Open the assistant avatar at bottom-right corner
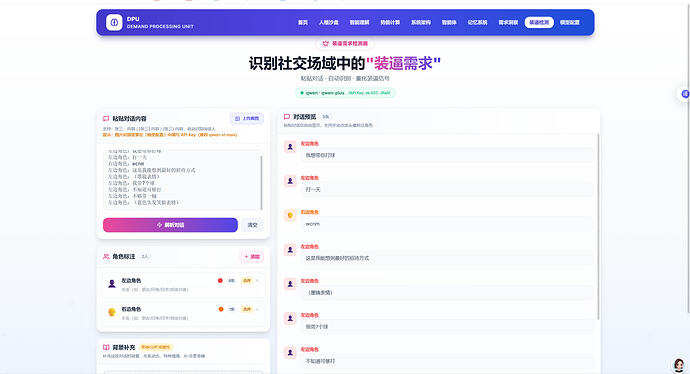This screenshot has height=374, width=690. click(x=679, y=364)
